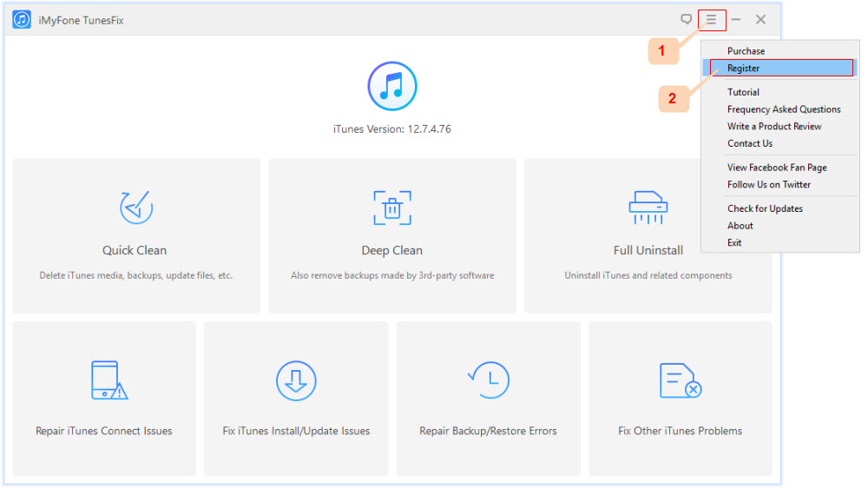Click the iMyFone TunesFix title text
868x488 pixels.
tap(81, 21)
